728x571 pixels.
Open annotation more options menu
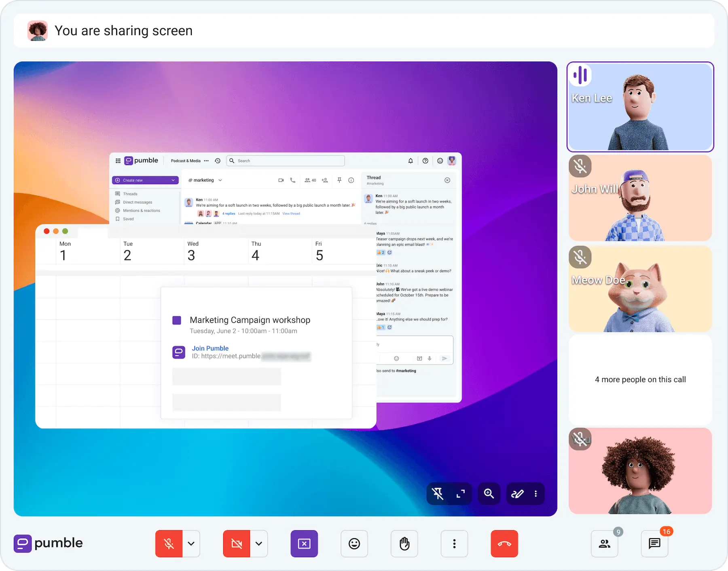pyautogui.click(x=536, y=493)
